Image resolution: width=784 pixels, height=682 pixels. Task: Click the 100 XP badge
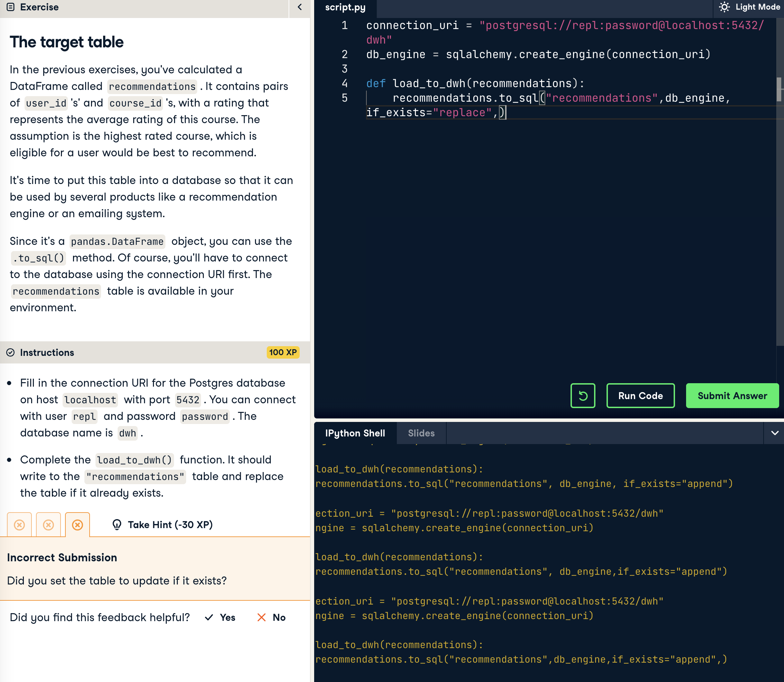(x=283, y=352)
